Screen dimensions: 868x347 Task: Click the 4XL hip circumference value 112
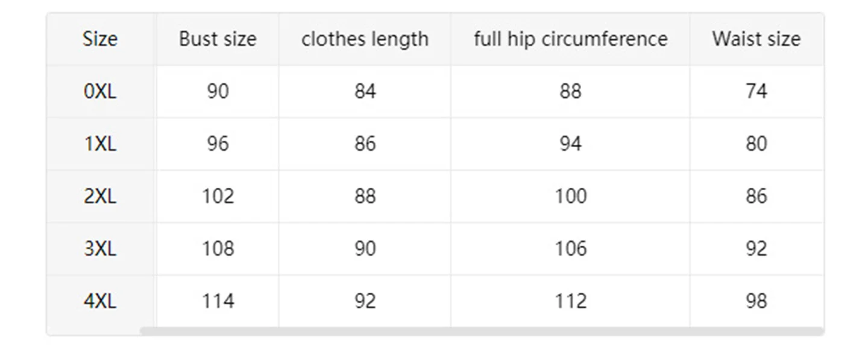570,301
